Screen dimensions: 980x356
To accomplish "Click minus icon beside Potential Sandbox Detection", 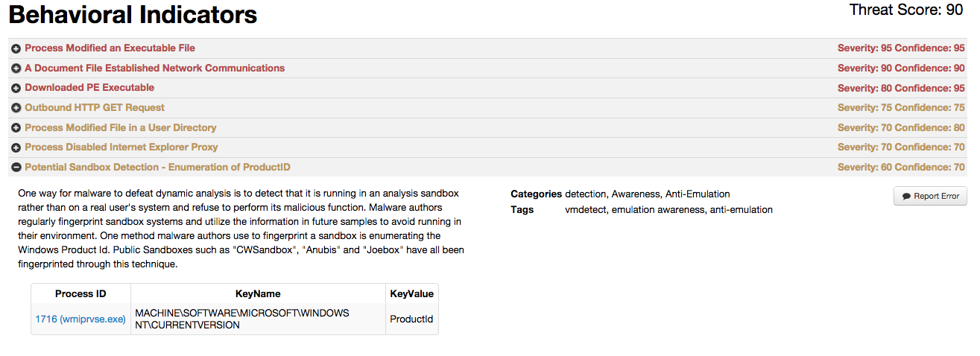I will pos(16,168).
